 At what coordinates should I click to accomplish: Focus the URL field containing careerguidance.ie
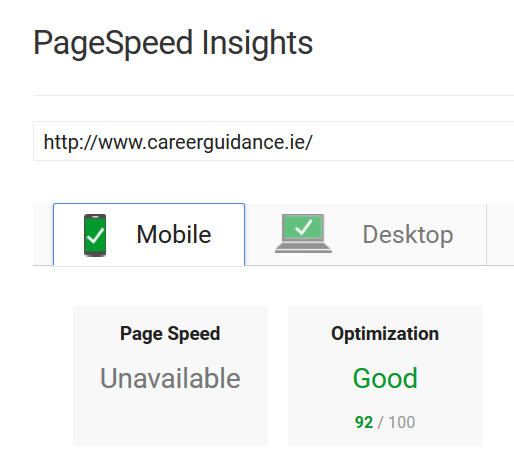pyautogui.click(x=273, y=141)
